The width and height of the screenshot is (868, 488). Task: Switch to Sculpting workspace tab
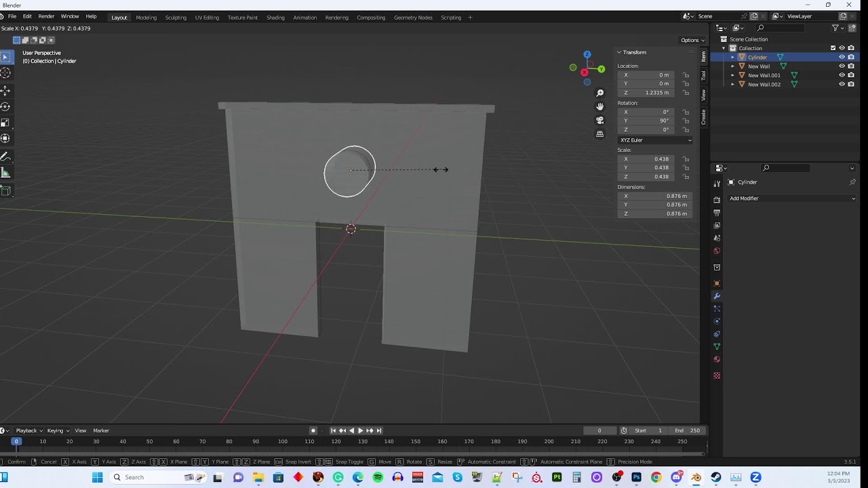(x=176, y=18)
